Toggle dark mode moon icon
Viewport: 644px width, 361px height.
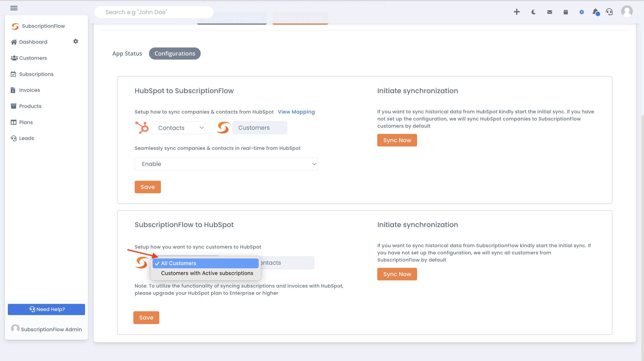(533, 12)
